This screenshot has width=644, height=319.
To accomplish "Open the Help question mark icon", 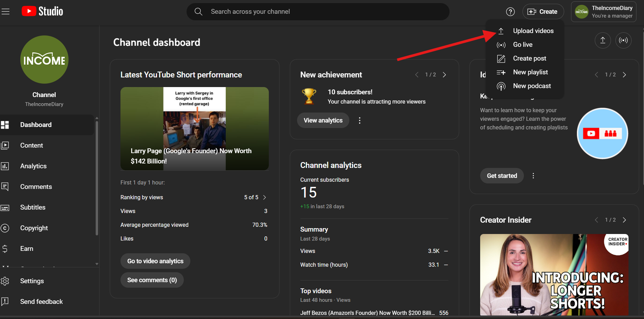I will (x=510, y=12).
